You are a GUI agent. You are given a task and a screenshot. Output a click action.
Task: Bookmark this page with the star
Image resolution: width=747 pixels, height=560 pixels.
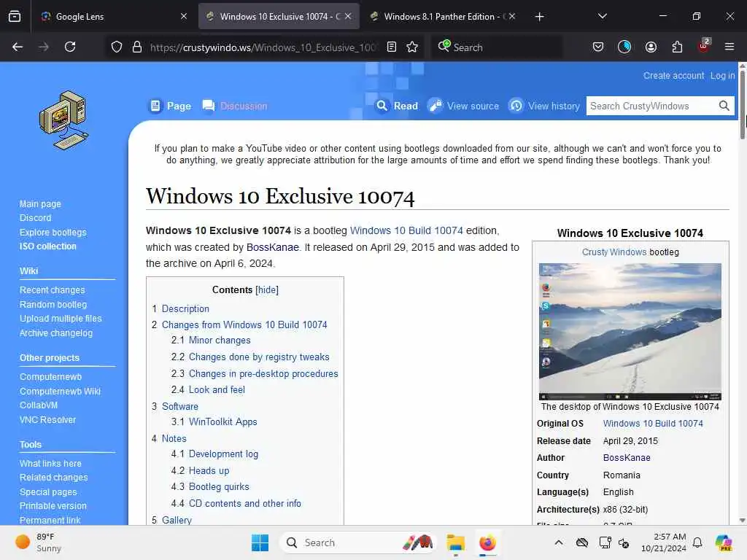(412, 47)
